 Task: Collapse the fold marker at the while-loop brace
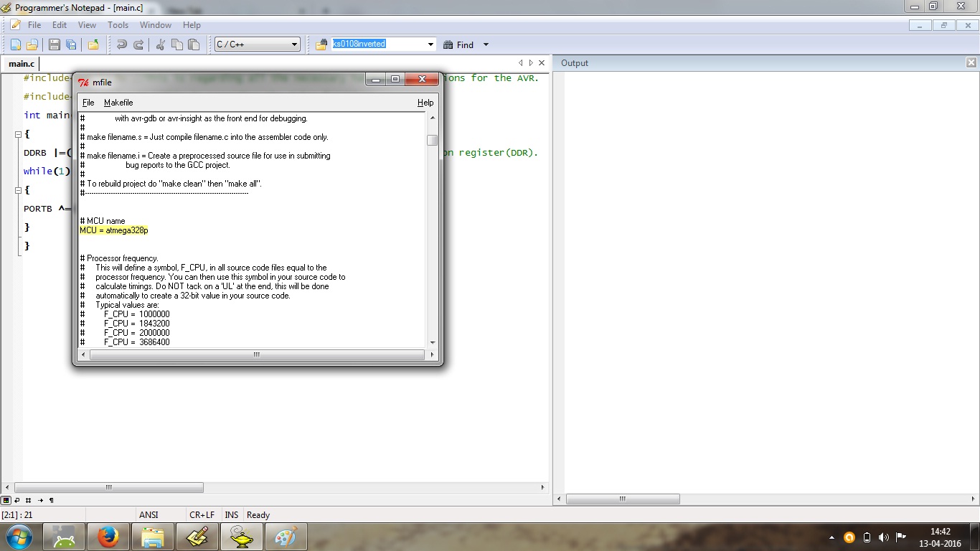17,190
